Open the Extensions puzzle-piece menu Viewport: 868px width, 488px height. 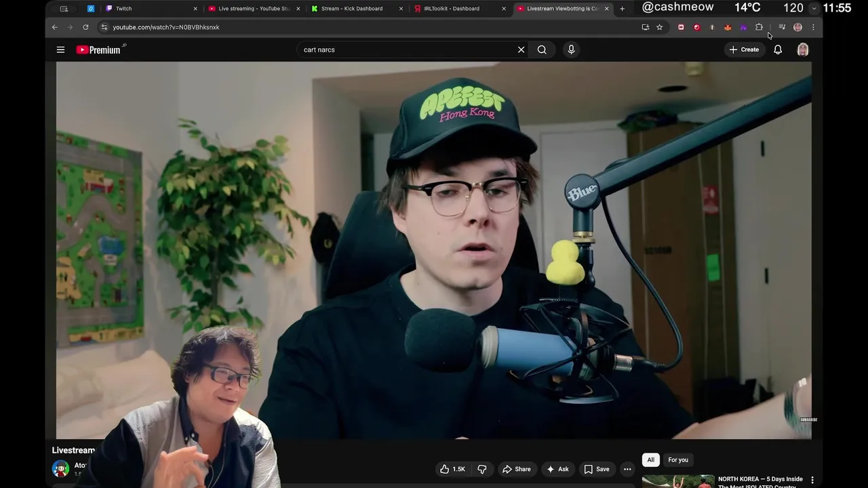coord(759,27)
